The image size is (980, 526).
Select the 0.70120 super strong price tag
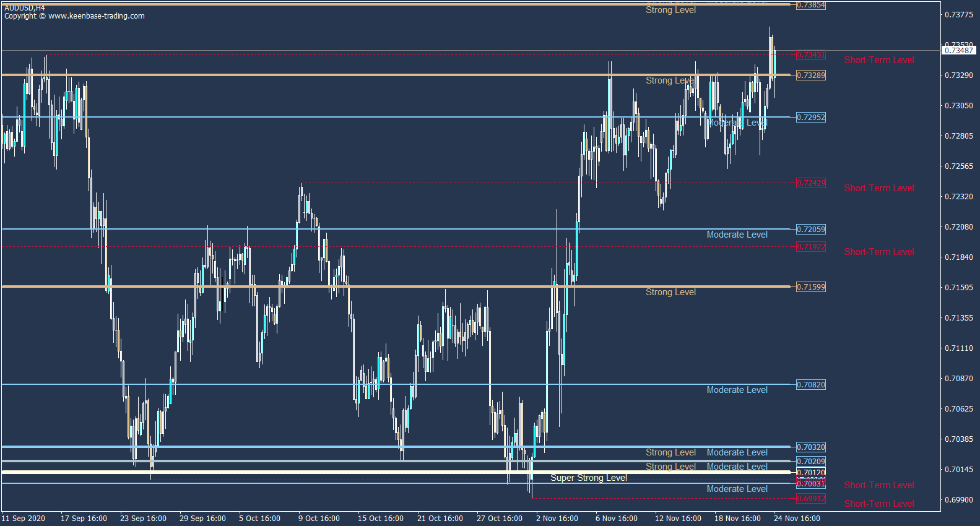pos(810,473)
